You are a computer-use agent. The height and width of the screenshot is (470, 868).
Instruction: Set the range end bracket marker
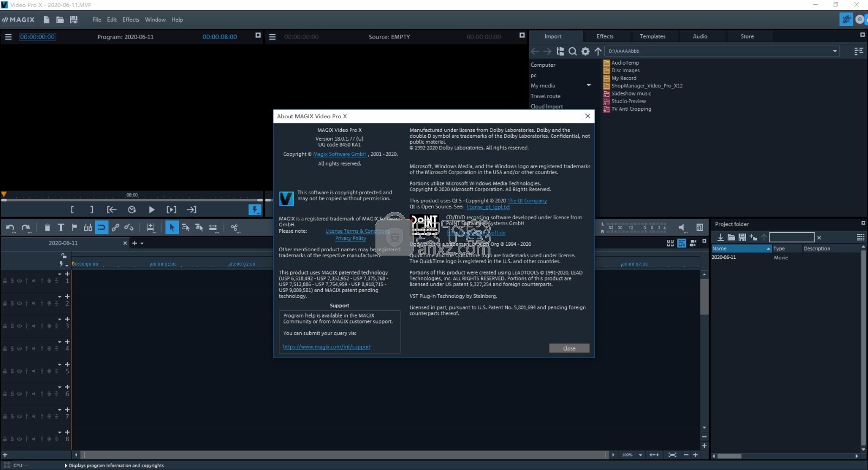coord(92,209)
